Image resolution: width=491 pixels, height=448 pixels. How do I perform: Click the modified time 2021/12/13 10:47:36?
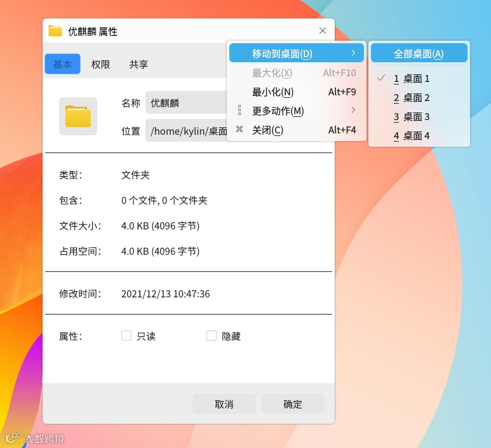tap(165, 294)
